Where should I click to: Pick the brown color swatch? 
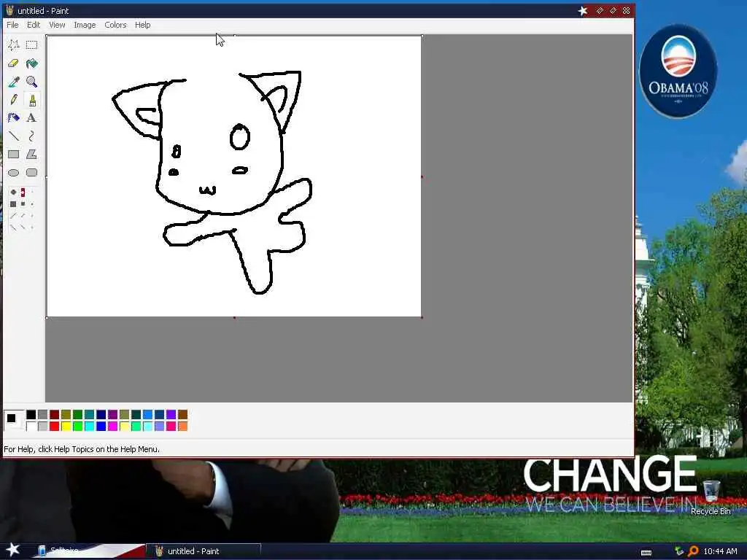point(182,415)
